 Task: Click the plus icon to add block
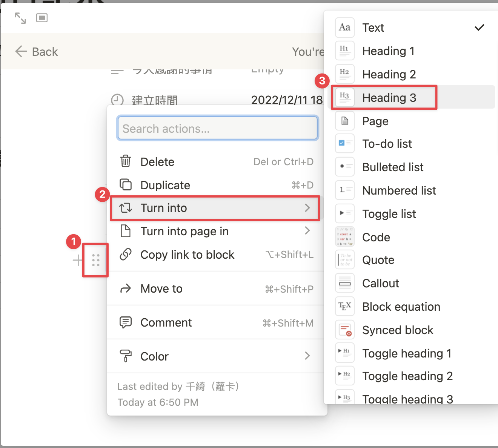point(77,260)
